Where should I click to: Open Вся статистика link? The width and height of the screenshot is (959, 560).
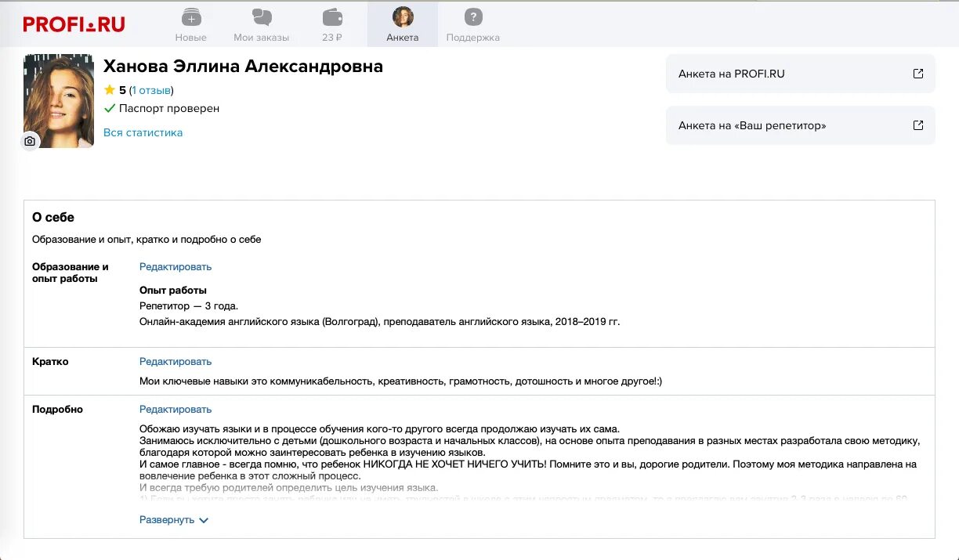[x=143, y=132]
